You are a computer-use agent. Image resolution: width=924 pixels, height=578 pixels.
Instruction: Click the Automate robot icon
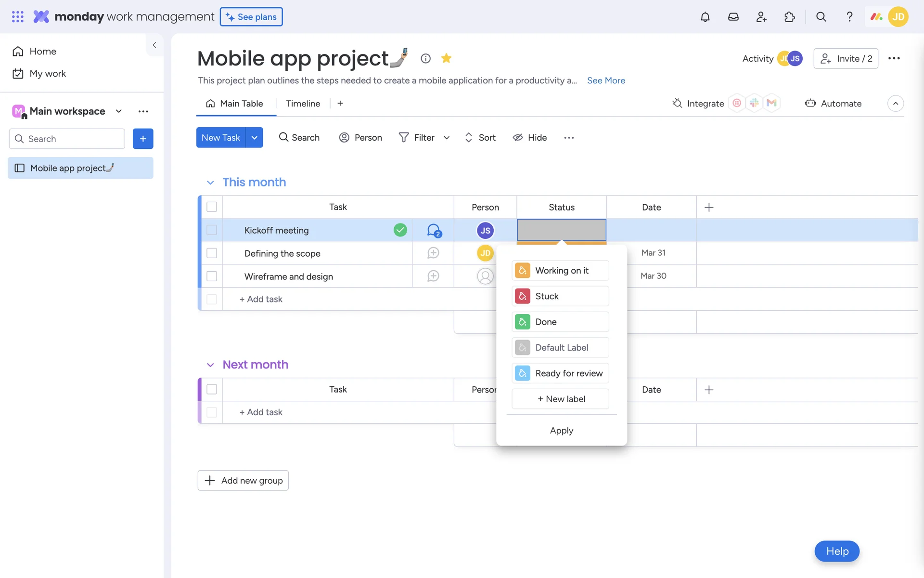click(x=810, y=103)
